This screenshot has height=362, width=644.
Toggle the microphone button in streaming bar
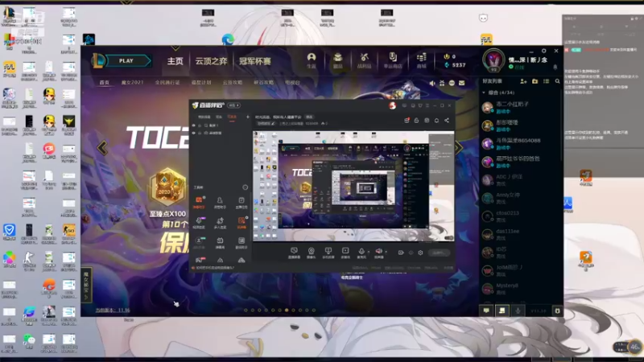[361, 253]
